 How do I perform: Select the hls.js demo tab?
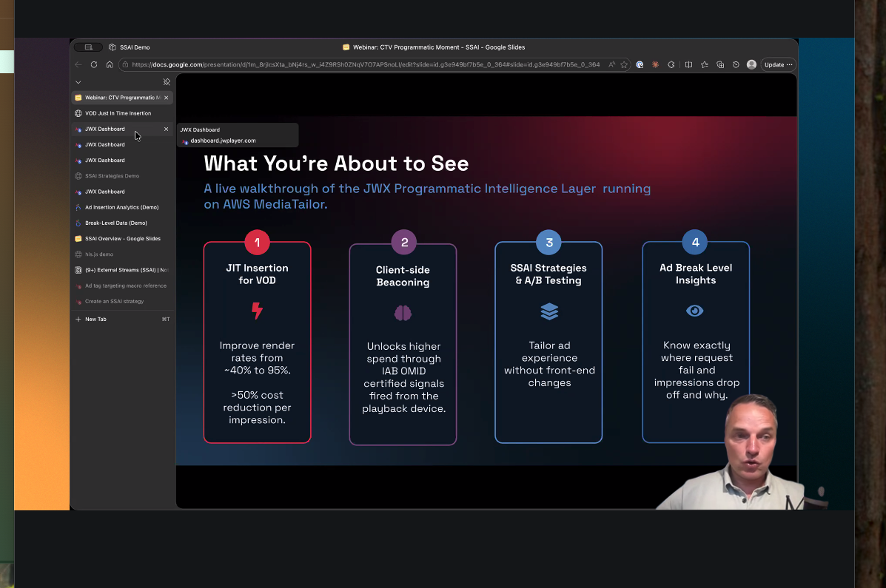[122, 254]
